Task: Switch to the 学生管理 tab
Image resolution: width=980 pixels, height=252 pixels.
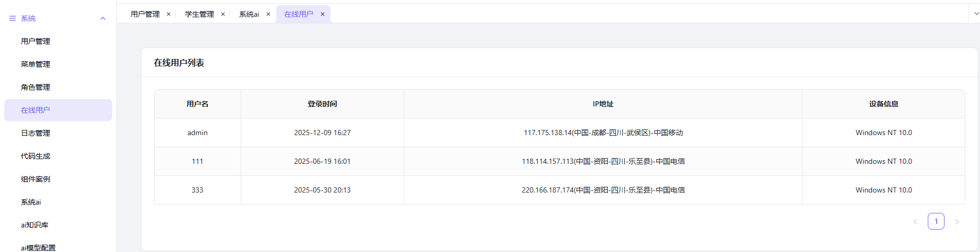Action: [x=199, y=14]
